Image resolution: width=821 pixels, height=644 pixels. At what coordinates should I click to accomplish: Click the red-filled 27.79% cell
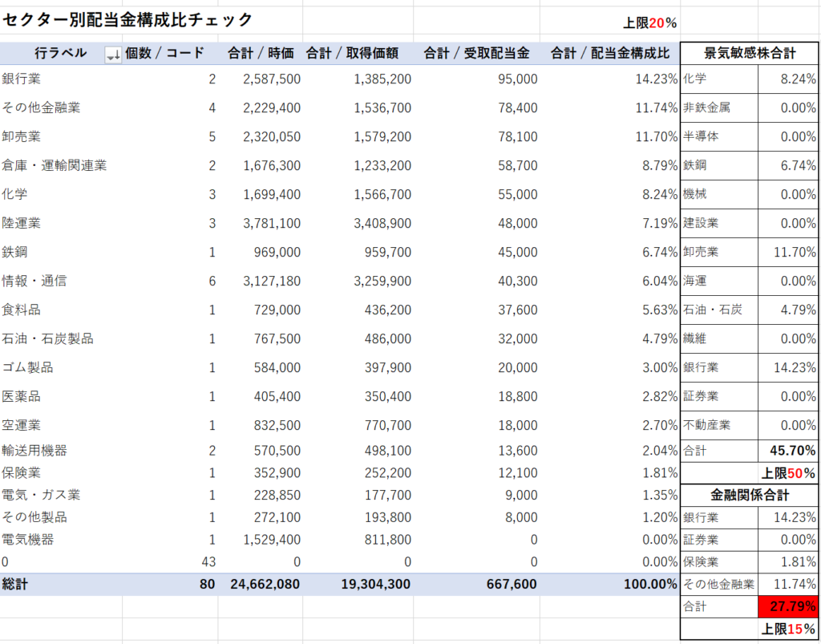pos(788,606)
